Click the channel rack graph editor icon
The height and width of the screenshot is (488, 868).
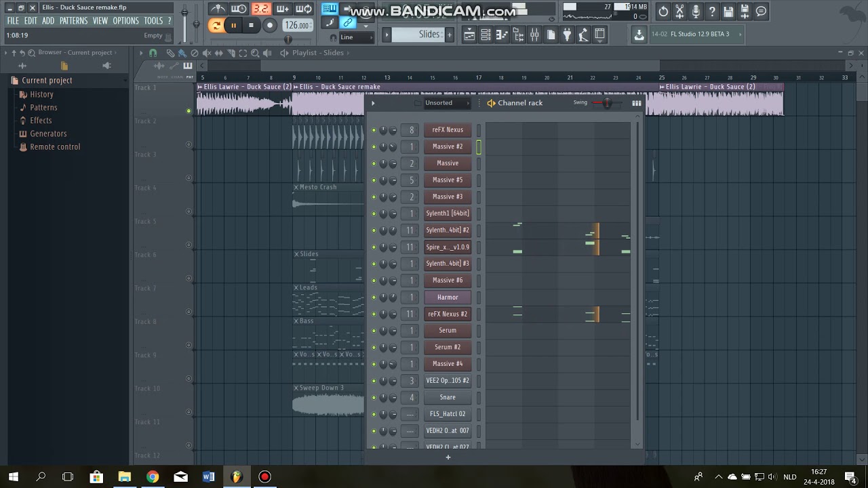click(636, 103)
